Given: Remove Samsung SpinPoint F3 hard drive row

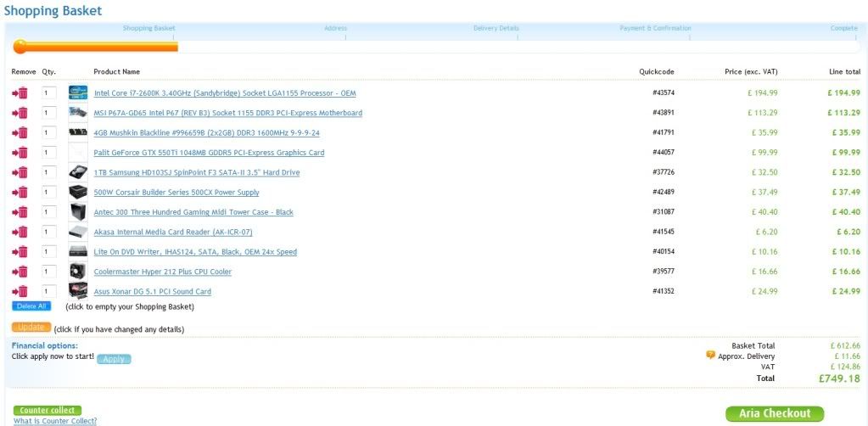Looking at the screenshot, I should [21, 172].
